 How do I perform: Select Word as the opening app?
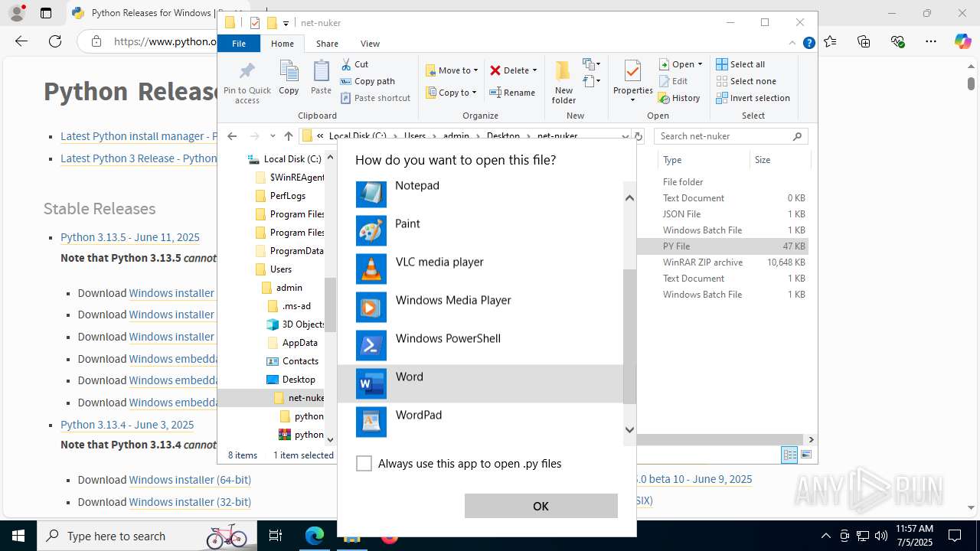[480, 383]
